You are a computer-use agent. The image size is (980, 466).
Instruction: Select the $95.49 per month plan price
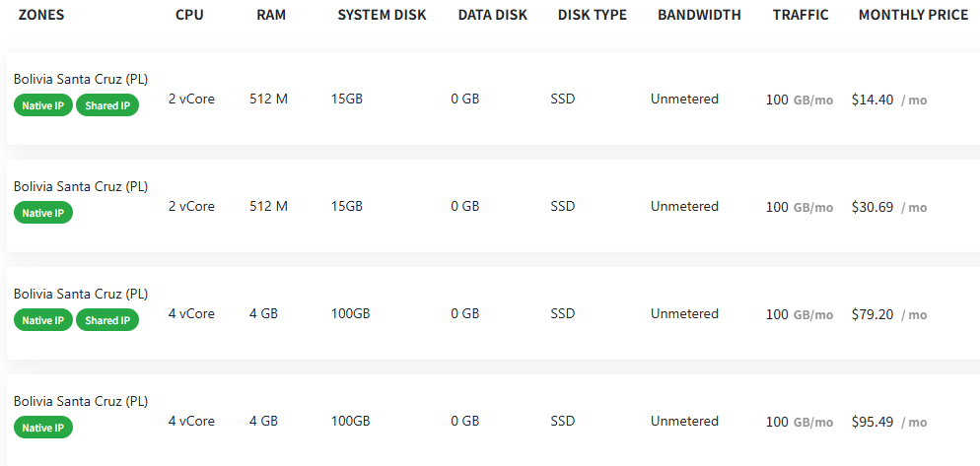[x=873, y=422]
